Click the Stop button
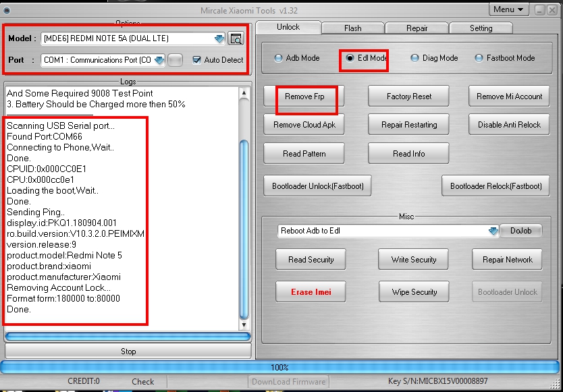The height and width of the screenshot is (392, 563). pyautogui.click(x=128, y=351)
